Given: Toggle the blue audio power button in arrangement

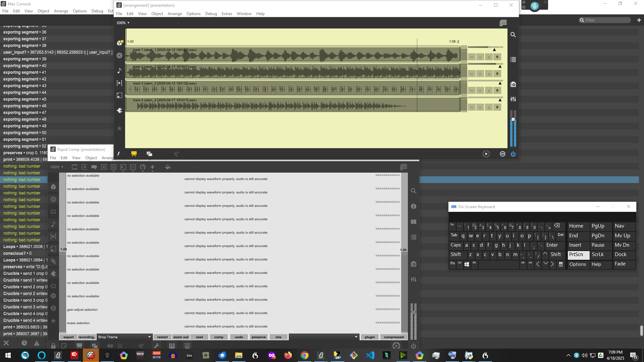Looking at the screenshot, I should click(x=513, y=154).
